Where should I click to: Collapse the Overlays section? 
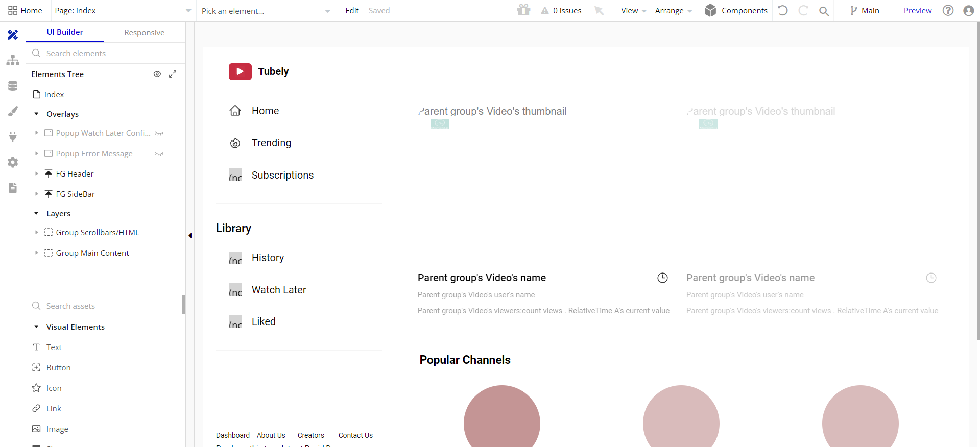click(x=36, y=114)
